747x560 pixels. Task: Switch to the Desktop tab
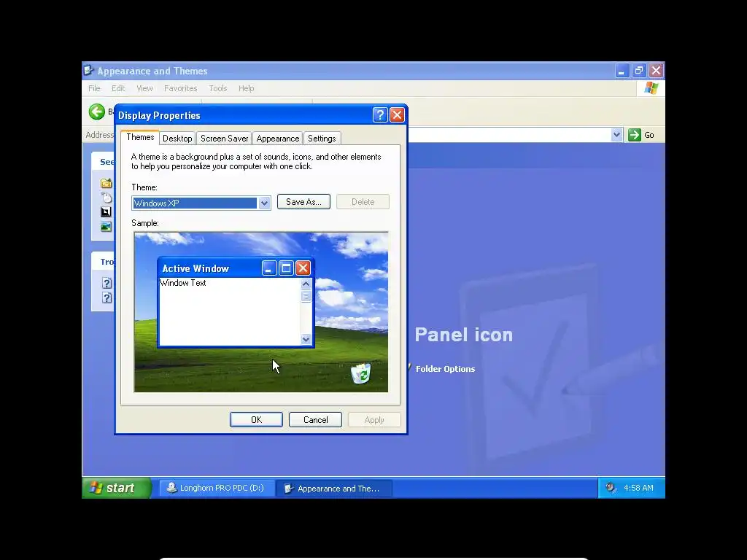pos(177,138)
